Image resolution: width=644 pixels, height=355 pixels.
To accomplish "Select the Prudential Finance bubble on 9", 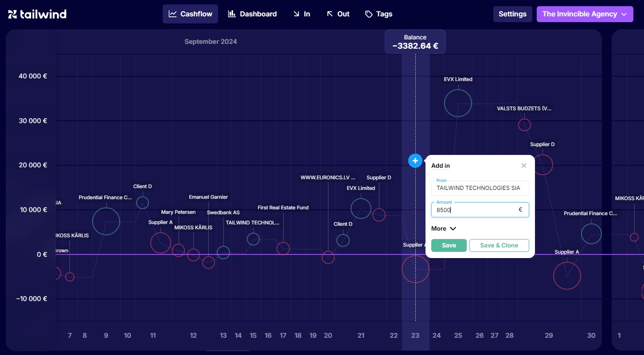I will (106, 221).
